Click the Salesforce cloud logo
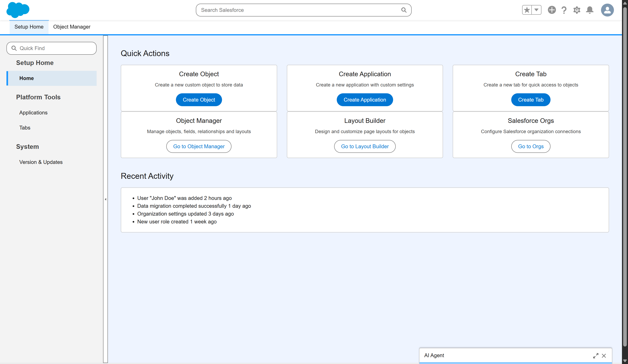Screen dimensions: 628x364 18,10
